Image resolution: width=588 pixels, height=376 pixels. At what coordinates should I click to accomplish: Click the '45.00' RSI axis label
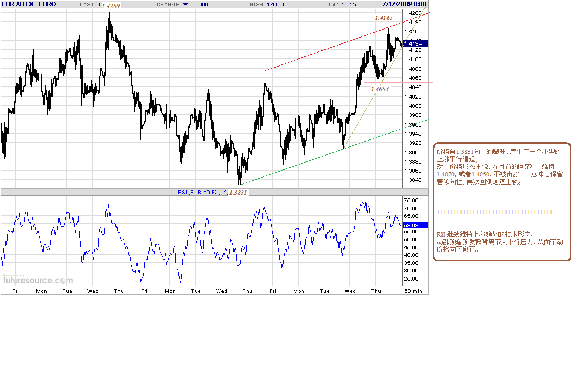click(x=411, y=247)
